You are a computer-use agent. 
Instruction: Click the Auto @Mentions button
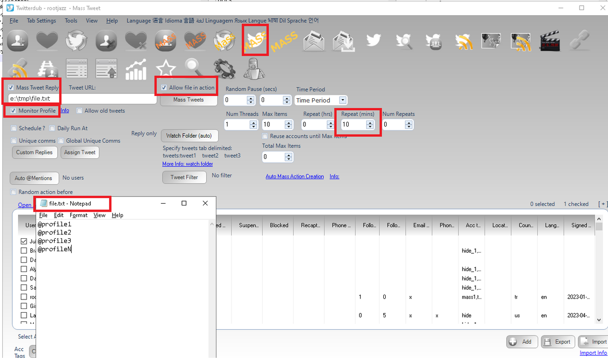[34, 178]
